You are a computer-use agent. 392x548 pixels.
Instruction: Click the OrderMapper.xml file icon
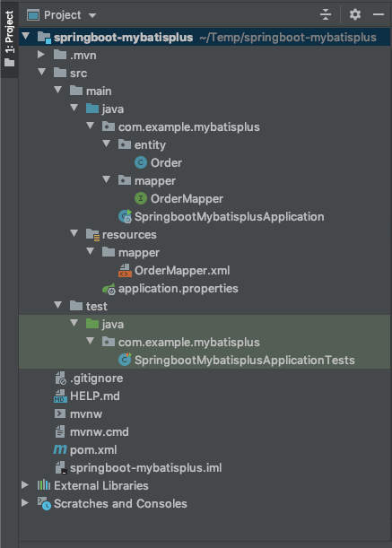[126, 271]
